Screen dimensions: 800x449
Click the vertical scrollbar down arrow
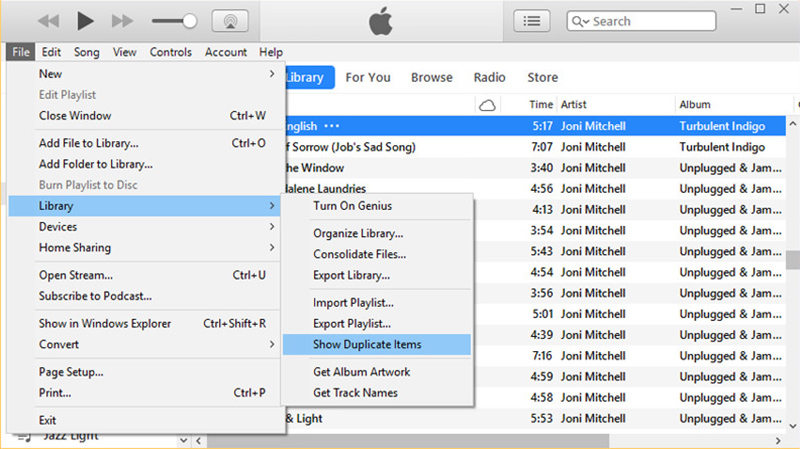(x=792, y=426)
